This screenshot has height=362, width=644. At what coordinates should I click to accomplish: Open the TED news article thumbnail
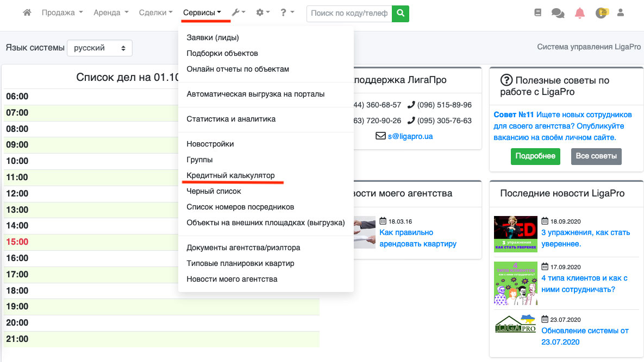point(515,234)
